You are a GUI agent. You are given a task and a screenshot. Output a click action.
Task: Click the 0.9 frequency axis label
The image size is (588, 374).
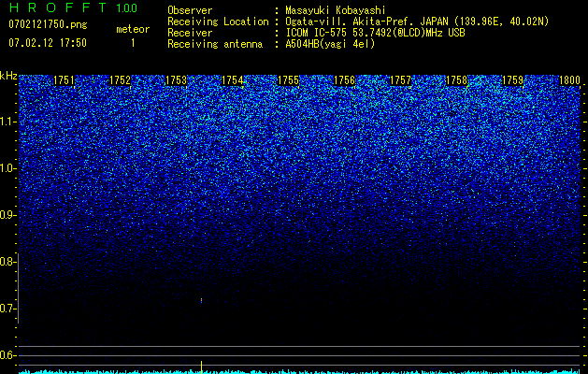(7, 215)
